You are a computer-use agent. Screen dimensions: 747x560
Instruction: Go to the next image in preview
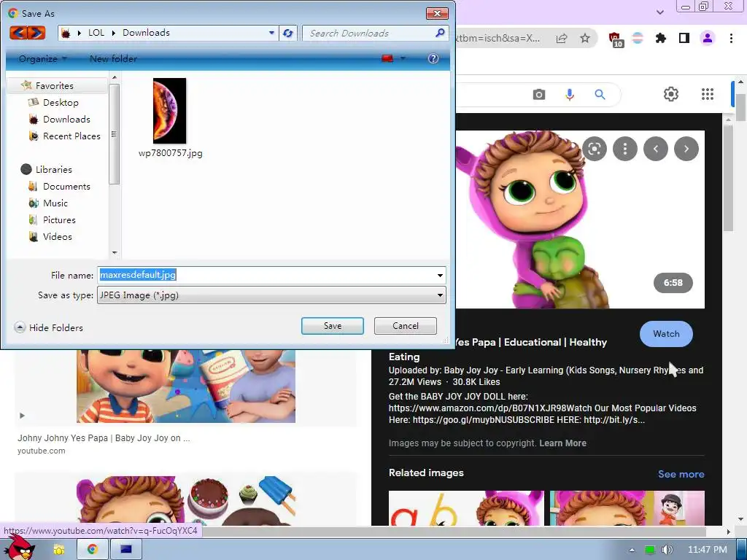[686, 149]
